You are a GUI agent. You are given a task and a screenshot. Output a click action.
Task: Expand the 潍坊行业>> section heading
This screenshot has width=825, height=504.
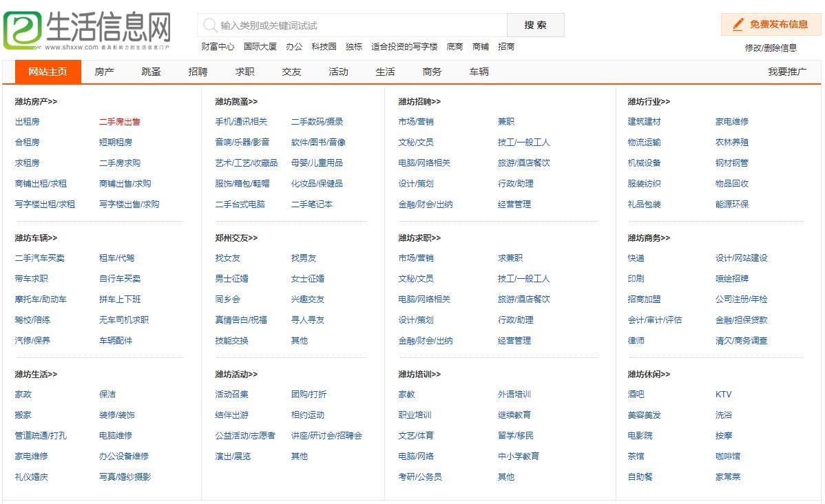pos(649,101)
